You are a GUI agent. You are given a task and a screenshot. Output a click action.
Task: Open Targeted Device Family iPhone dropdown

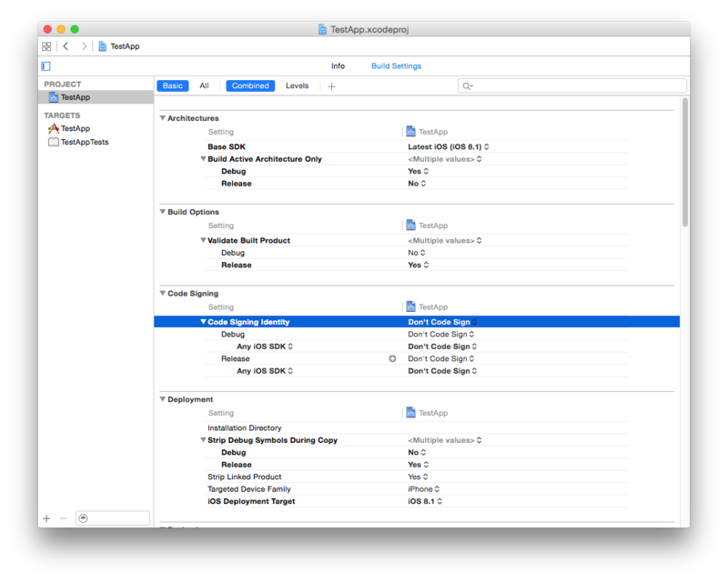[423, 489]
